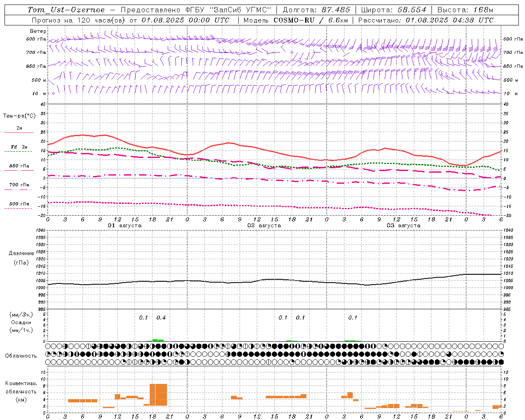Viewport: 525px width, 420px height.
Task: Click the Осадки precipitation label
Action: click(21, 323)
